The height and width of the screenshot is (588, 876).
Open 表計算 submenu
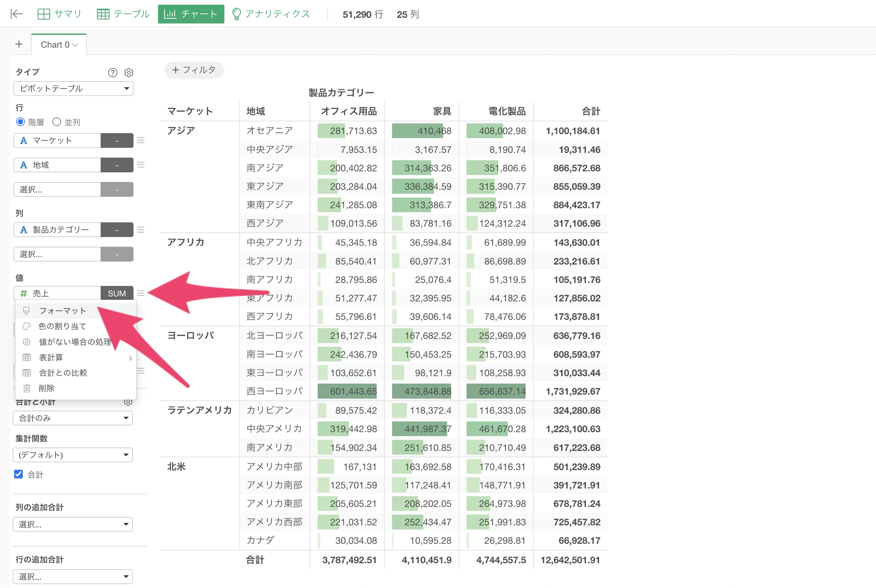[76, 357]
